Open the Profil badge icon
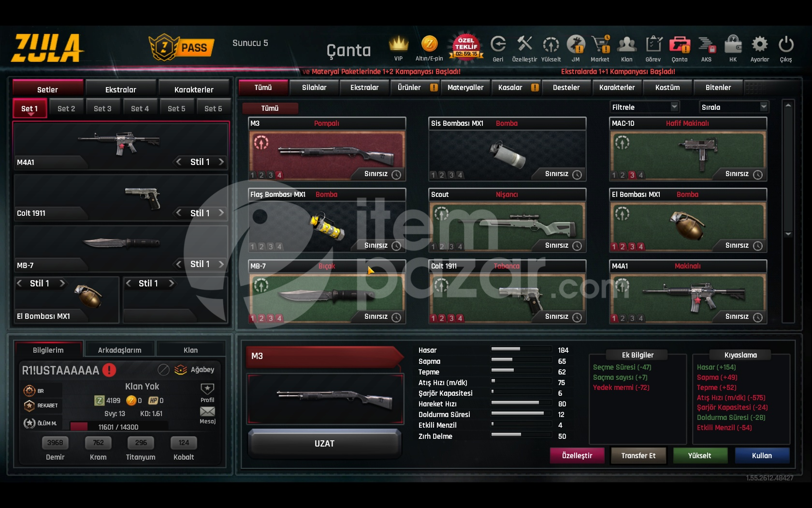812x508 pixels. coord(207,388)
